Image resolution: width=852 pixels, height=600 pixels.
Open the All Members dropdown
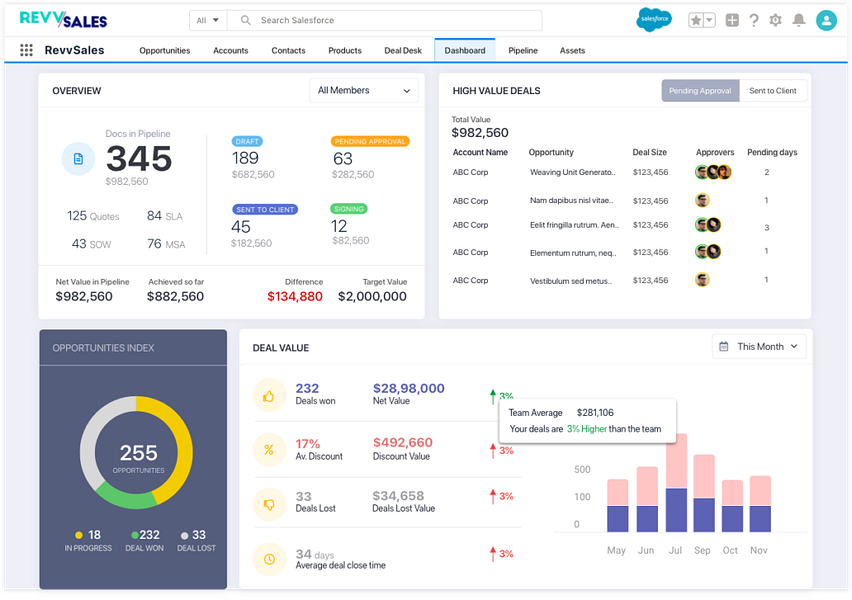[364, 90]
